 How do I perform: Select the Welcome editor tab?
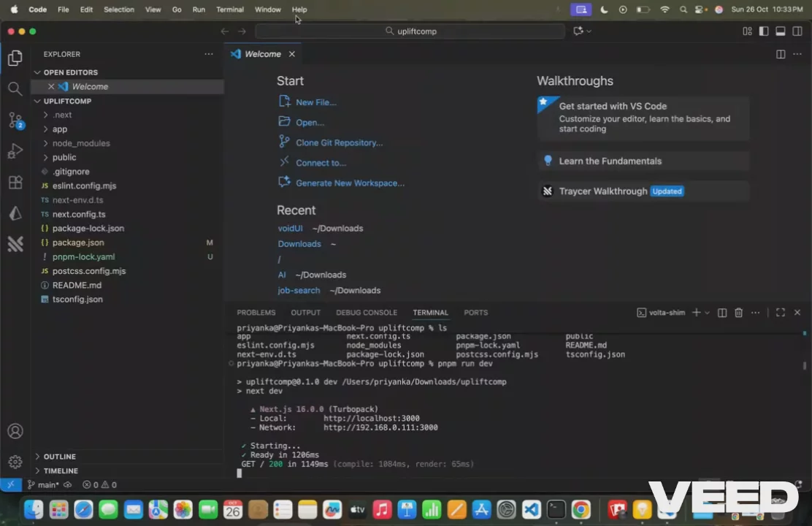pyautogui.click(x=263, y=54)
